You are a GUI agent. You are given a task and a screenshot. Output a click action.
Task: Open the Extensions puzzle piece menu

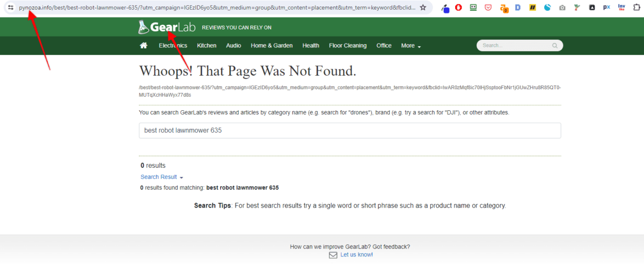pos(636,8)
